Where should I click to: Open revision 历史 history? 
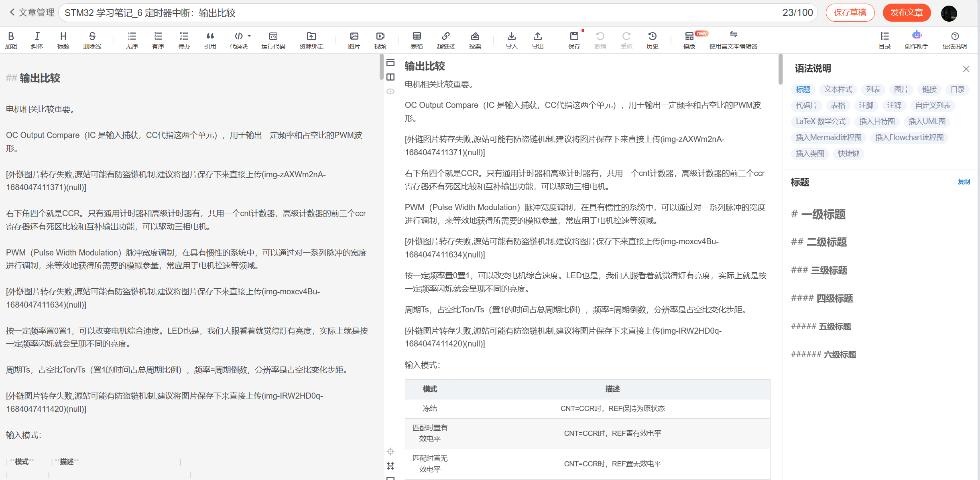[x=653, y=40]
